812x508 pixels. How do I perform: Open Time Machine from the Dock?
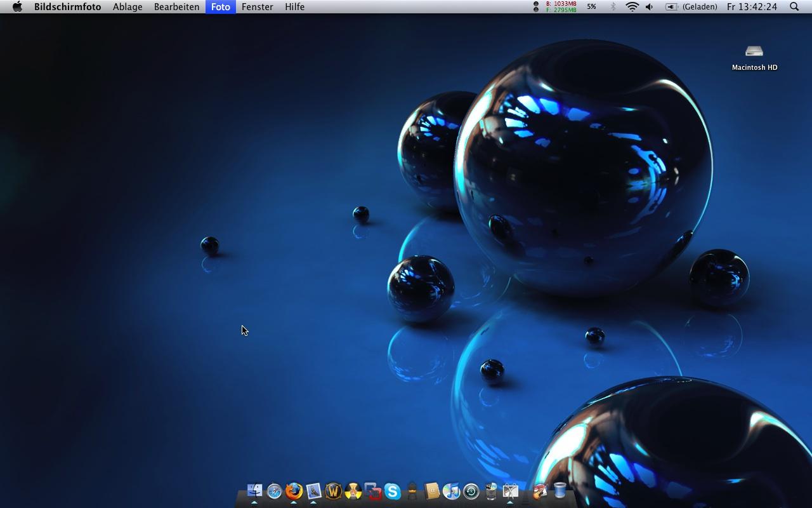471,491
